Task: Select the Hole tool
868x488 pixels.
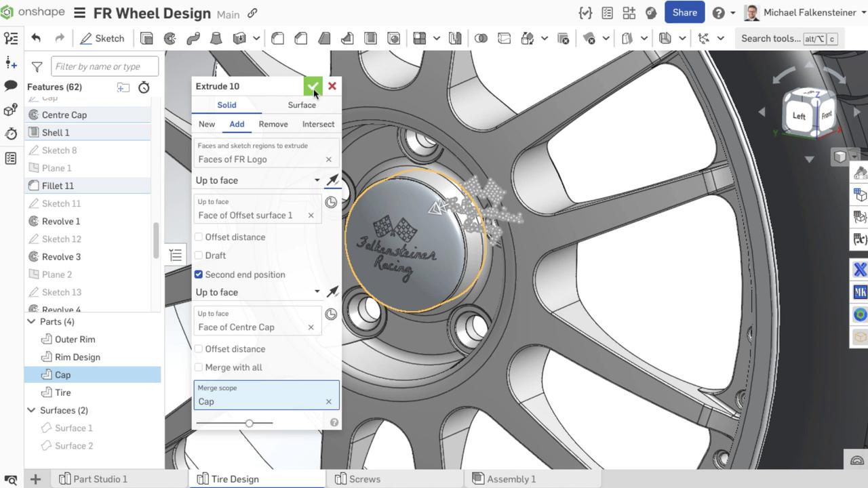Action: [394, 39]
